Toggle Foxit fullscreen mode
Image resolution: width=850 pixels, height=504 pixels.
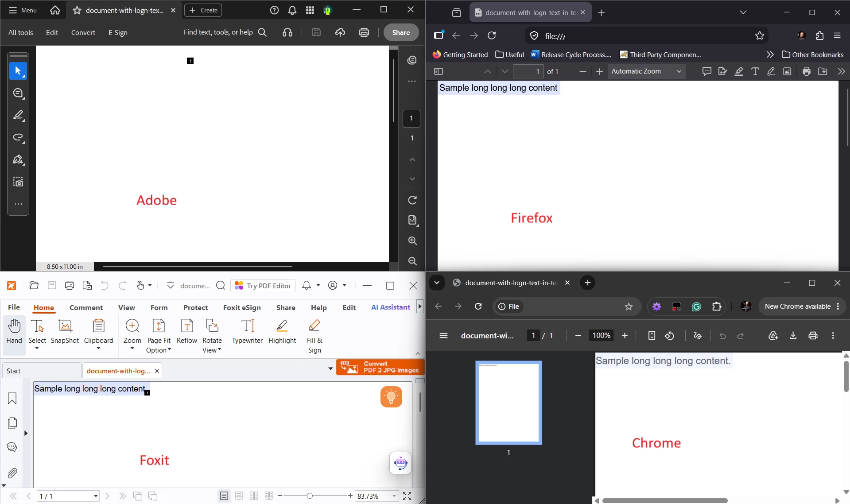coord(407,496)
